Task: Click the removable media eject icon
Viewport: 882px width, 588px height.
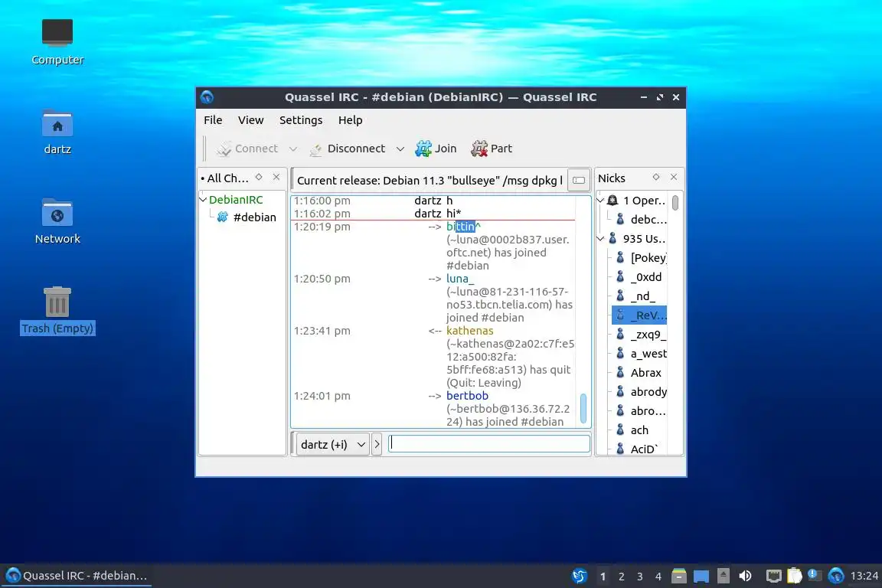Action: 724,576
